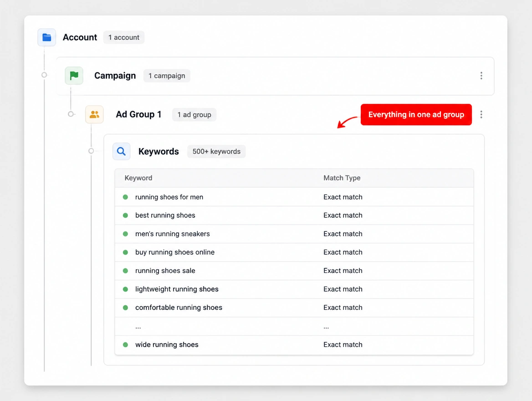532x401 pixels.
Task: Click Exact match for buy running shoes online
Action: click(x=343, y=252)
